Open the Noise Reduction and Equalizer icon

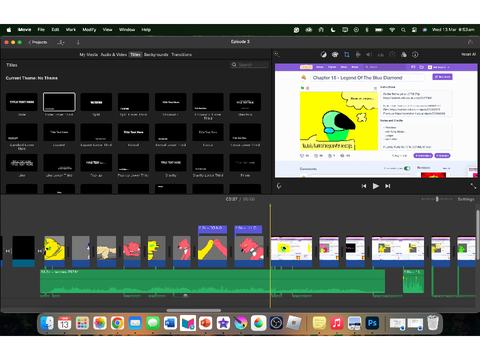(x=381, y=55)
